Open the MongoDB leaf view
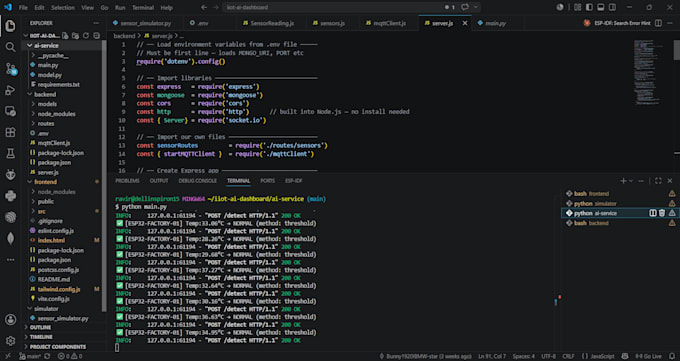 [x=10, y=238]
